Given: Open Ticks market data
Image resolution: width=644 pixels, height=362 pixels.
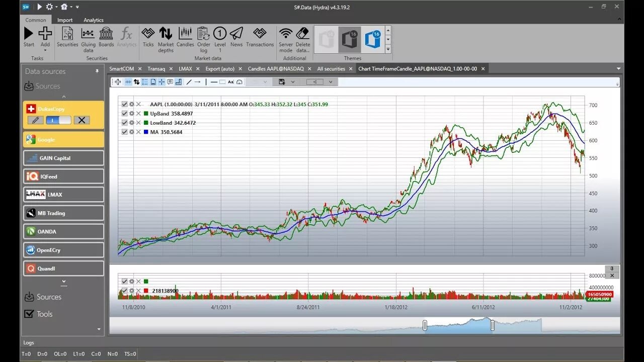Looking at the screenshot, I should point(148,37).
